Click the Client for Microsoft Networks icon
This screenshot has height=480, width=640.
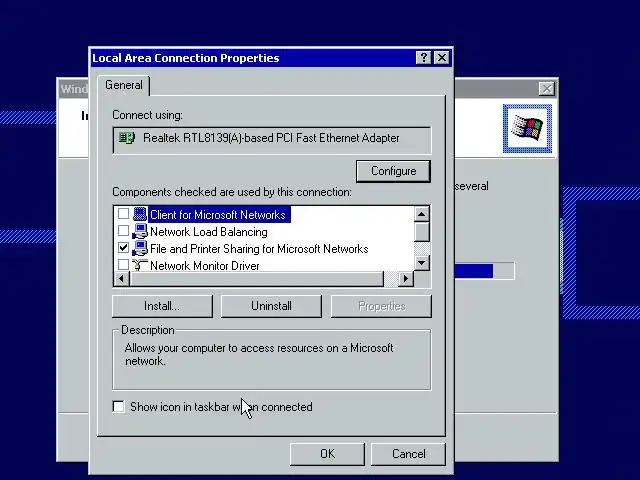140,214
